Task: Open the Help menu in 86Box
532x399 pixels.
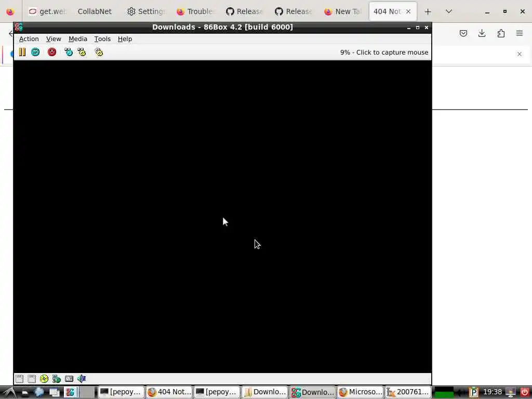Action: coord(125,39)
